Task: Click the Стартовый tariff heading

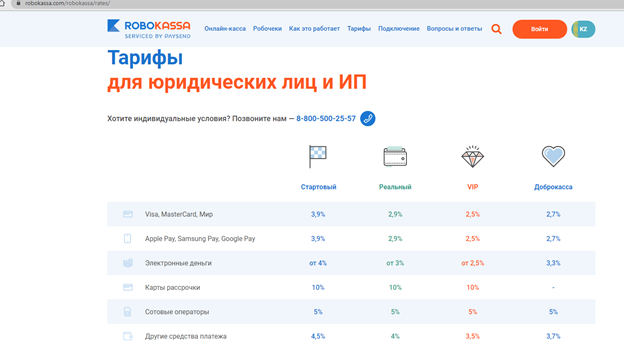Action: point(318,187)
